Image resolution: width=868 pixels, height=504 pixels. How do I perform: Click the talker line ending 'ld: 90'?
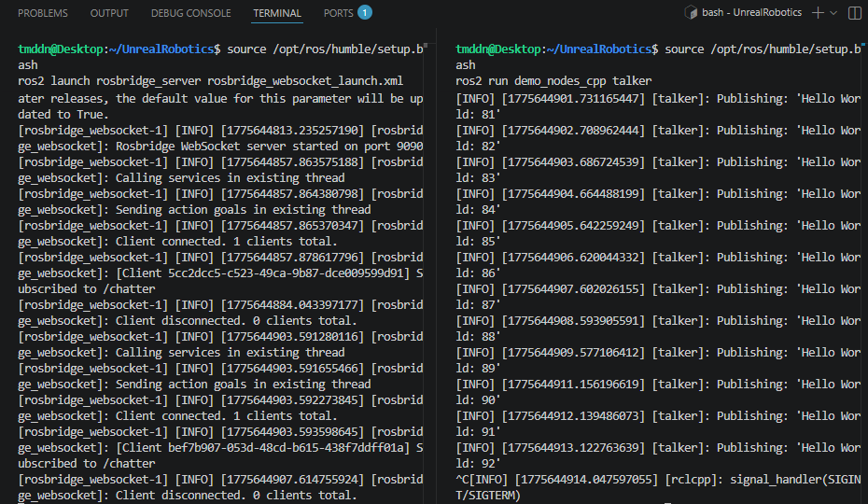pyautogui.click(x=658, y=392)
